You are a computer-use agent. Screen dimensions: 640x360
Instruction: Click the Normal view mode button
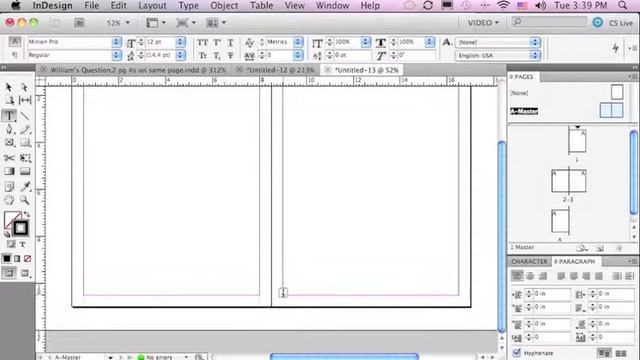[9, 273]
